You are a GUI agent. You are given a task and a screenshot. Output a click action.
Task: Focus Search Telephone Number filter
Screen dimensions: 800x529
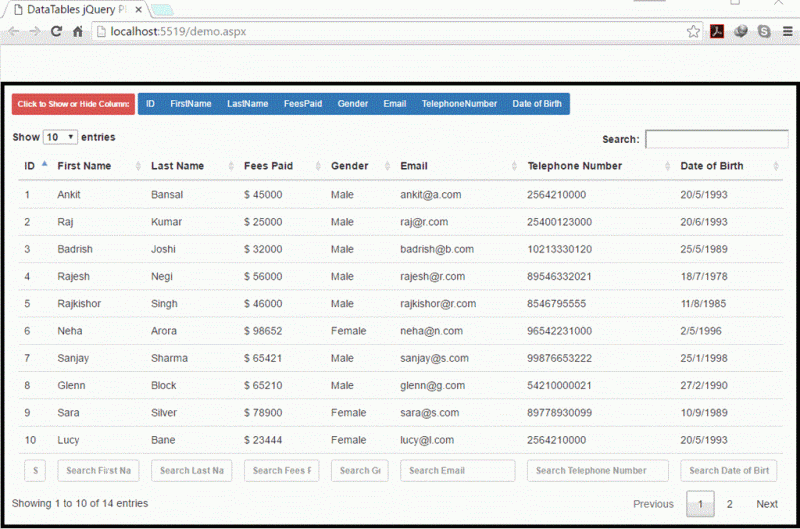pyautogui.click(x=597, y=471)
